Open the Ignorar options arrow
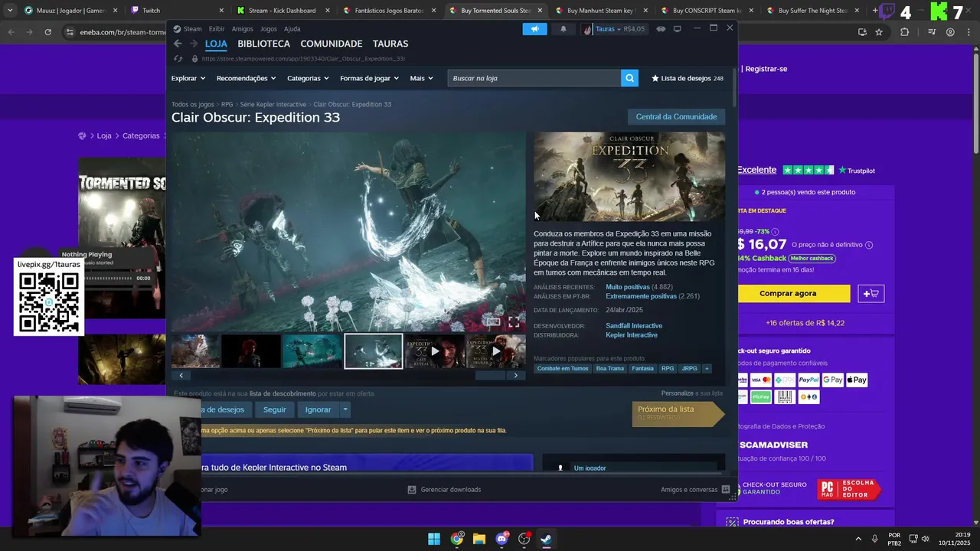 point(345,409)
